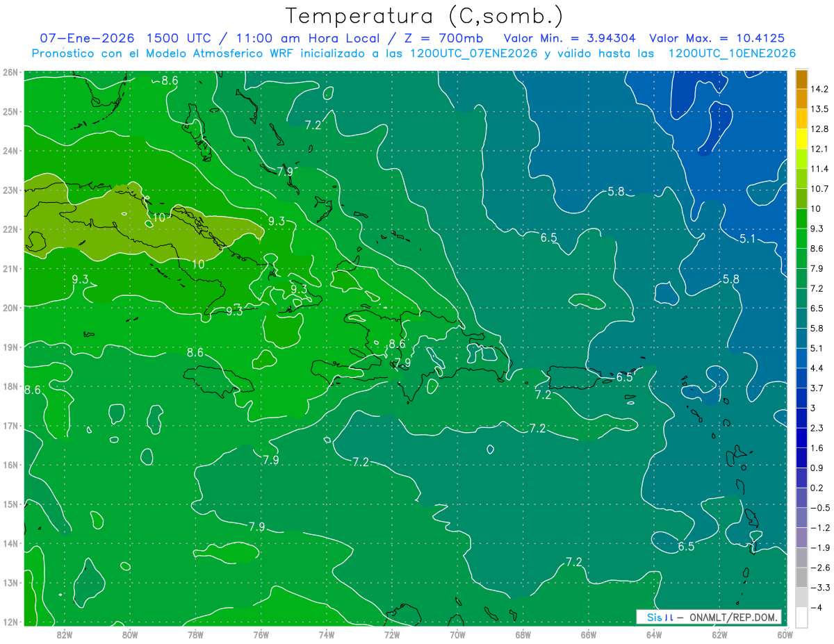The image size is (834, 644).
Task: Click the "24N" latitude axis label
Action: pos(10,151)
